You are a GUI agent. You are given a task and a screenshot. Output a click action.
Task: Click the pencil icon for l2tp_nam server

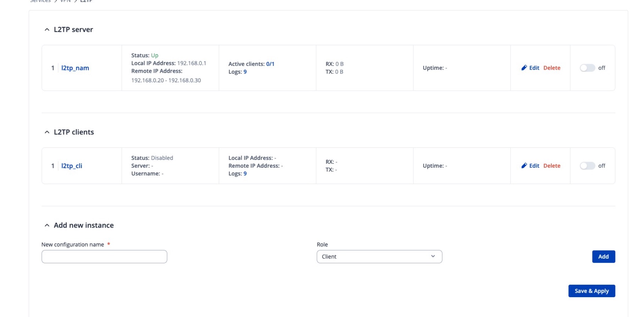coord(524,68)
